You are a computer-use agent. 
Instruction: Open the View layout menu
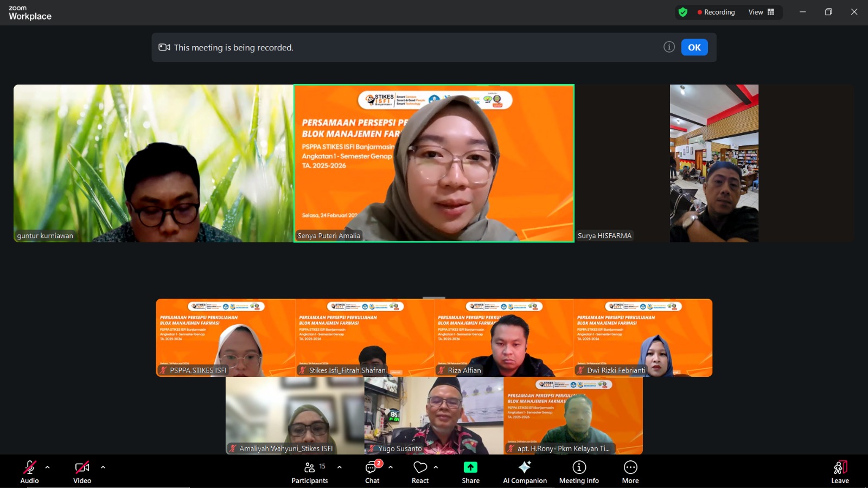click(761, 12)
